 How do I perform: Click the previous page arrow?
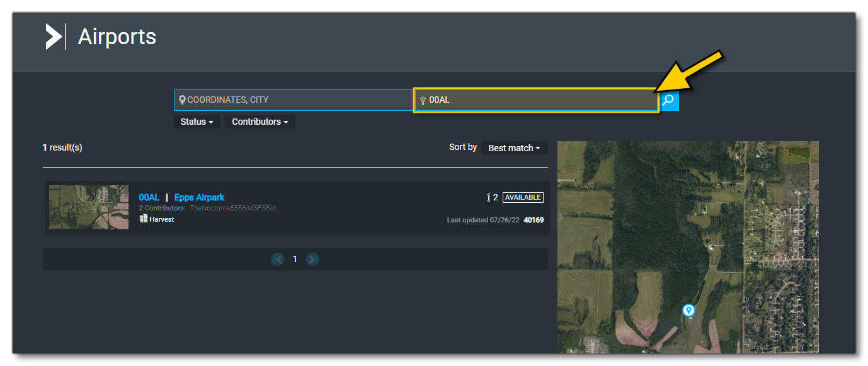(x=277, y=258)
